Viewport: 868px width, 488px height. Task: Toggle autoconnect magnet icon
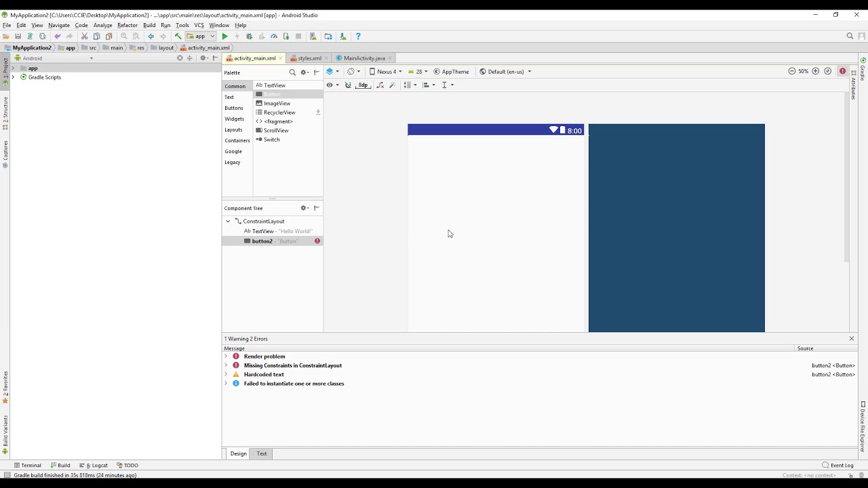[x=348, y=85]
